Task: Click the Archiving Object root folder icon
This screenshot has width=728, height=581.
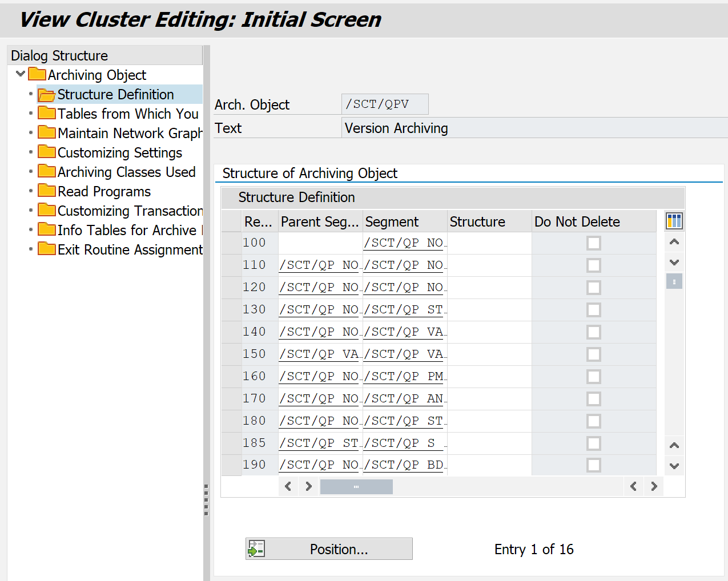Action: [37, 75]
